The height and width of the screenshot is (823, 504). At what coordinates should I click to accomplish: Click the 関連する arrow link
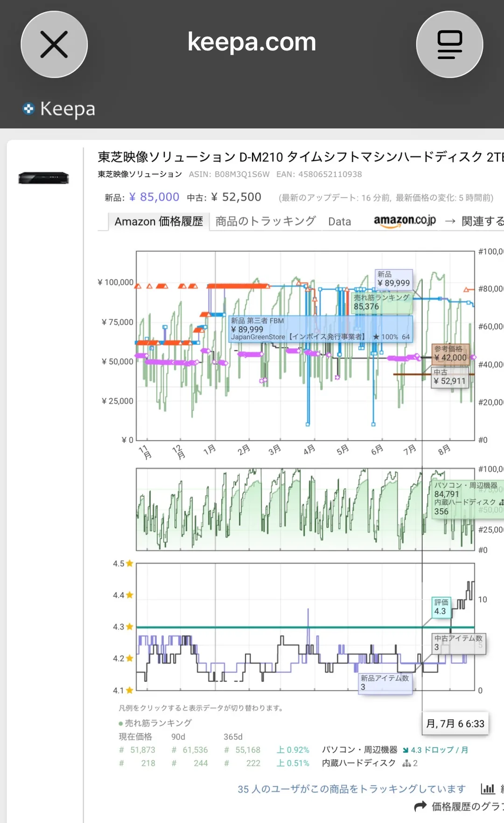tap(474, 221)
